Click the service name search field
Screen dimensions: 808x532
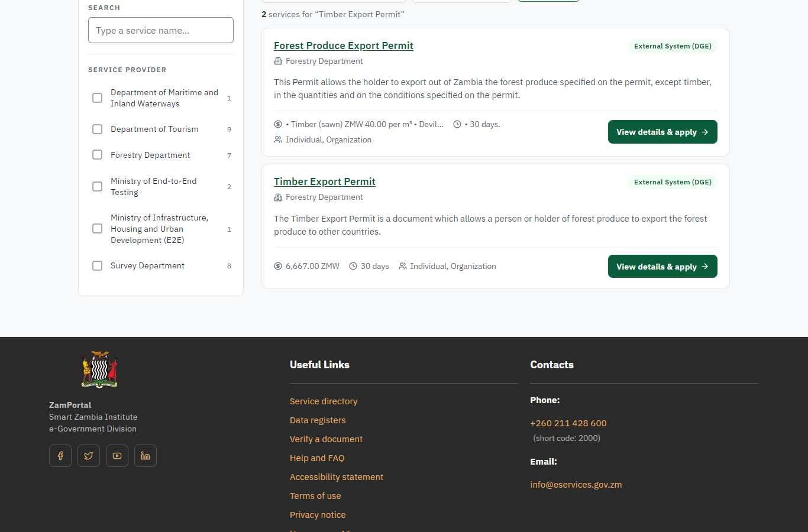(161, 30)
